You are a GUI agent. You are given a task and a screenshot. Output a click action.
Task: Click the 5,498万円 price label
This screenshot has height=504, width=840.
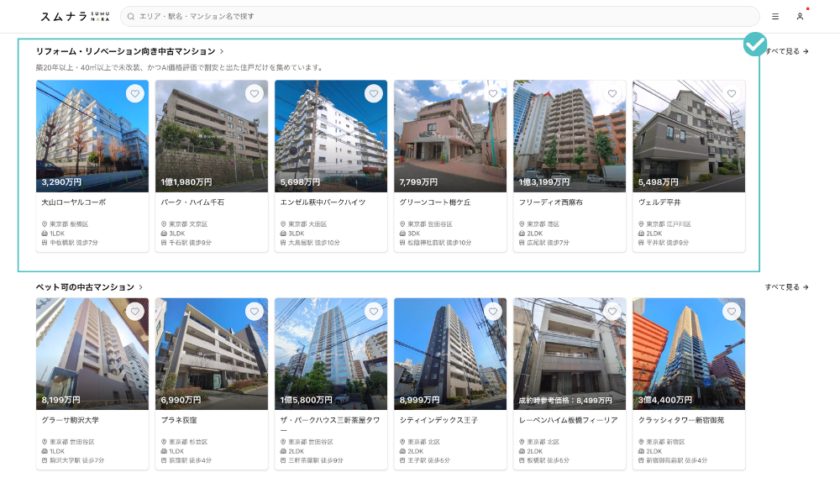click(x=659, y=182)
